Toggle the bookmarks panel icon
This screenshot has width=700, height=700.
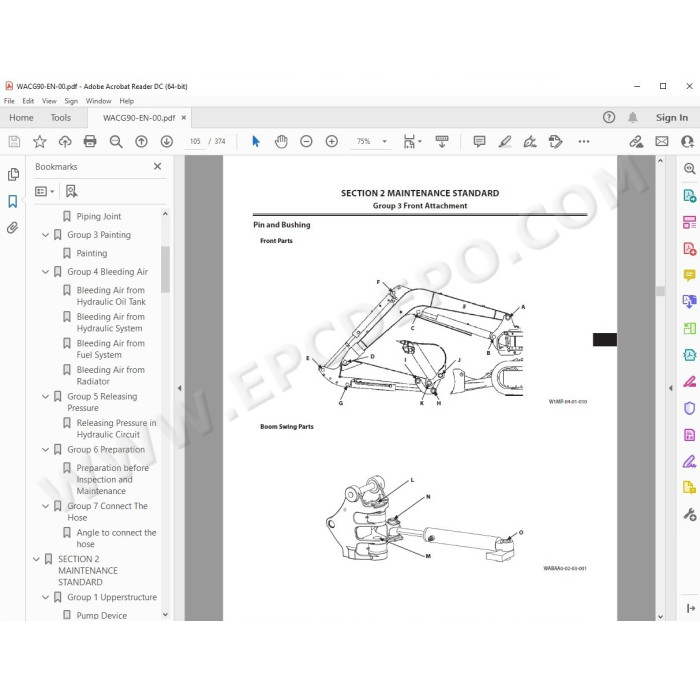(x=12, y=201)
